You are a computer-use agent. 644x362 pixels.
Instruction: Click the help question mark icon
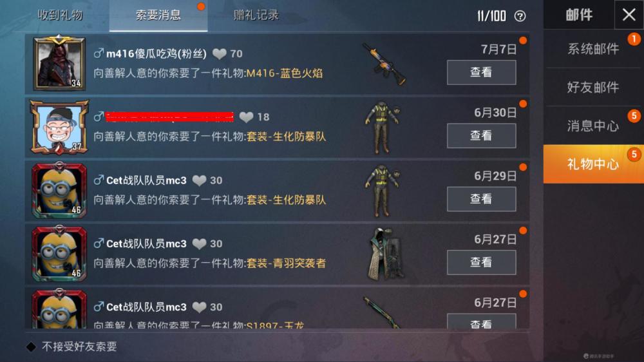[x=520, y=16]
